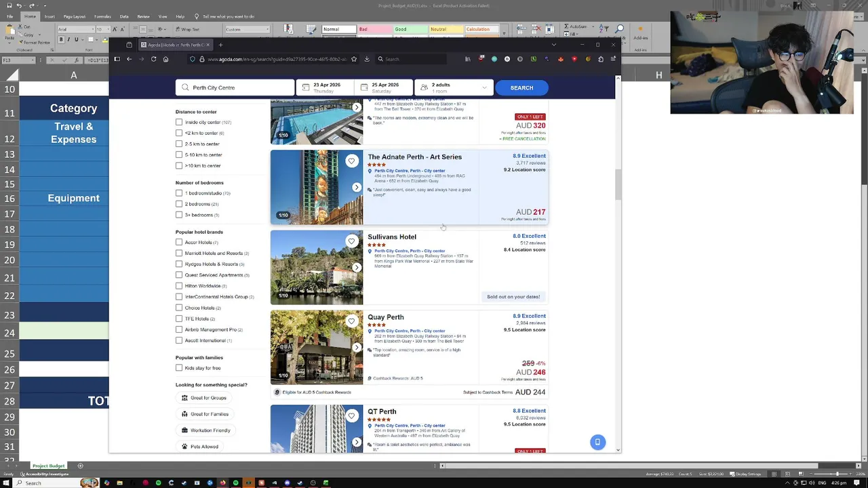Check Accor Hotels brand filter
This screenshot has height=488, width=868.
(x=179, y=242)
